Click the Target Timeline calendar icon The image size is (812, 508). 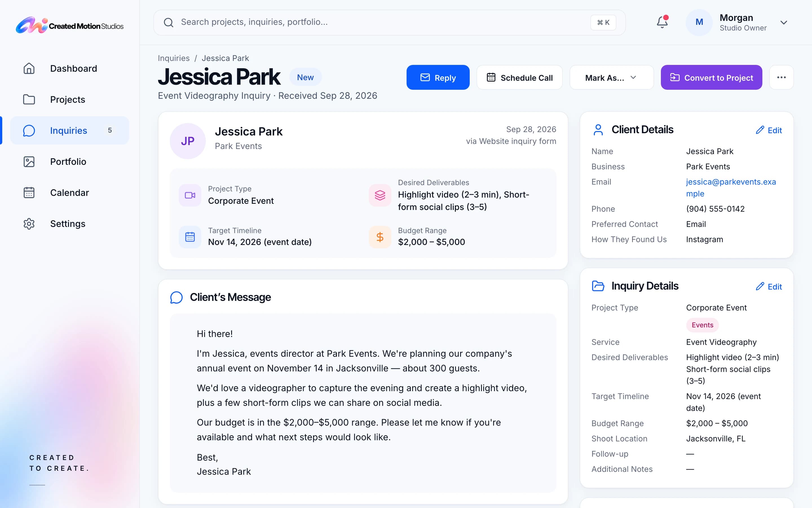pos(190,237)
